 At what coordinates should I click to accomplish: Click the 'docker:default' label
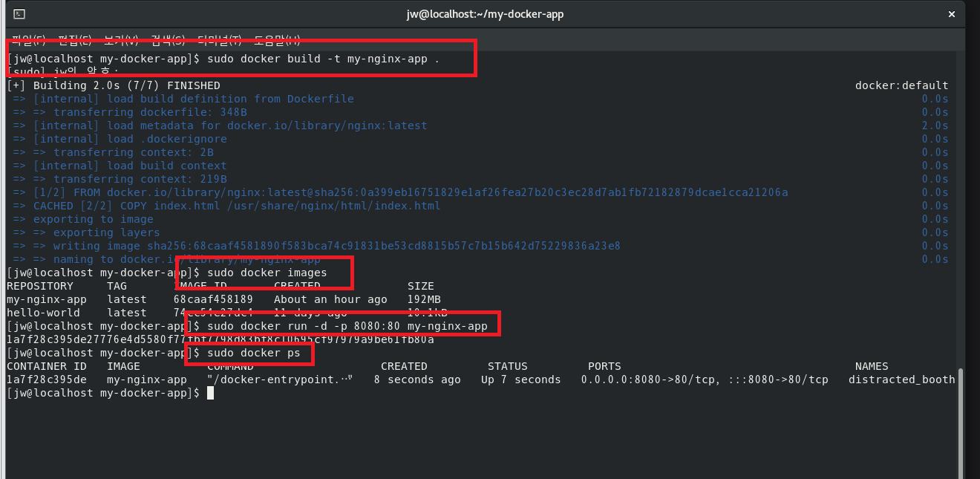pos(902,85)
